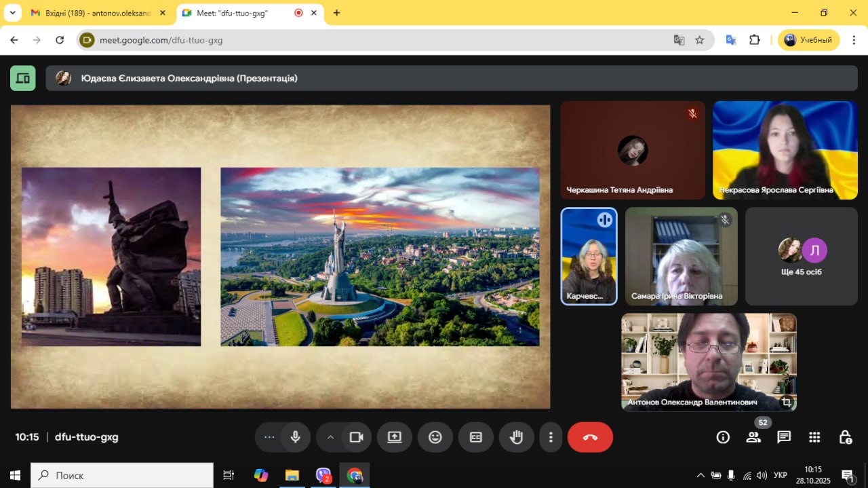This screenshot has height=488, width=868.
Task: Open host controls lock icon
Action: tap(845, 437)
